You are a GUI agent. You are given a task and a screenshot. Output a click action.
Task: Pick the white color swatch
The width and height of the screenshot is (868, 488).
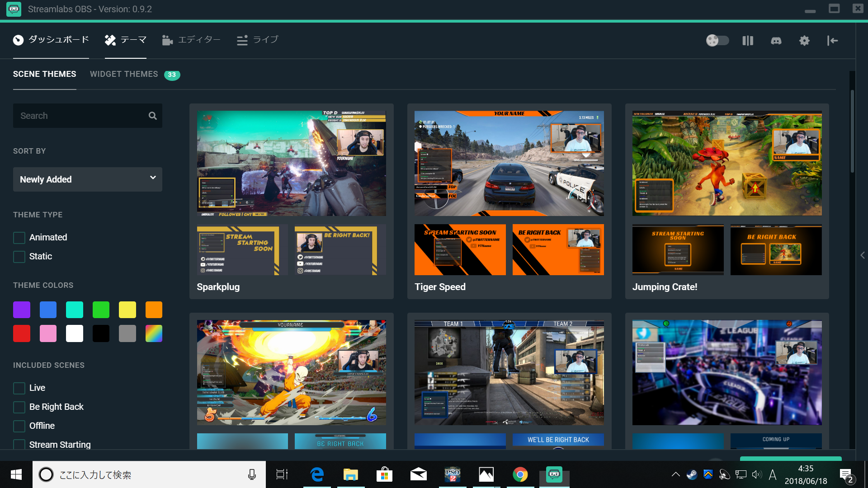pos(75,333)
